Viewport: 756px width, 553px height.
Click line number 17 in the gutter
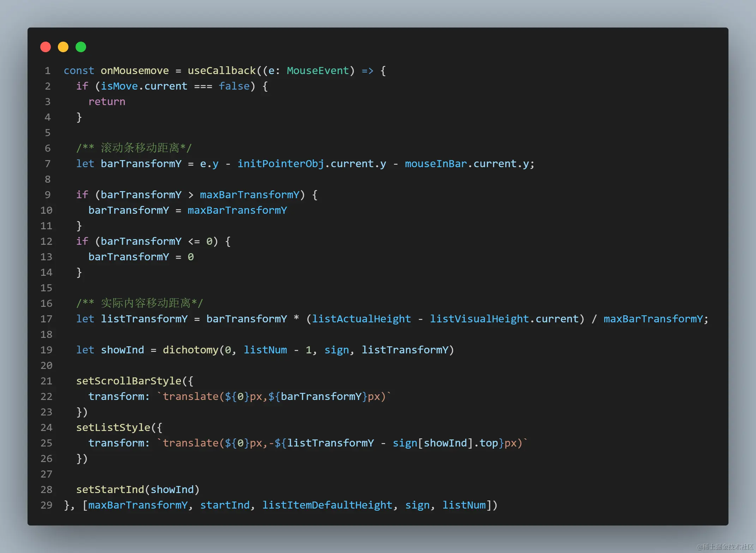(46, 318)
